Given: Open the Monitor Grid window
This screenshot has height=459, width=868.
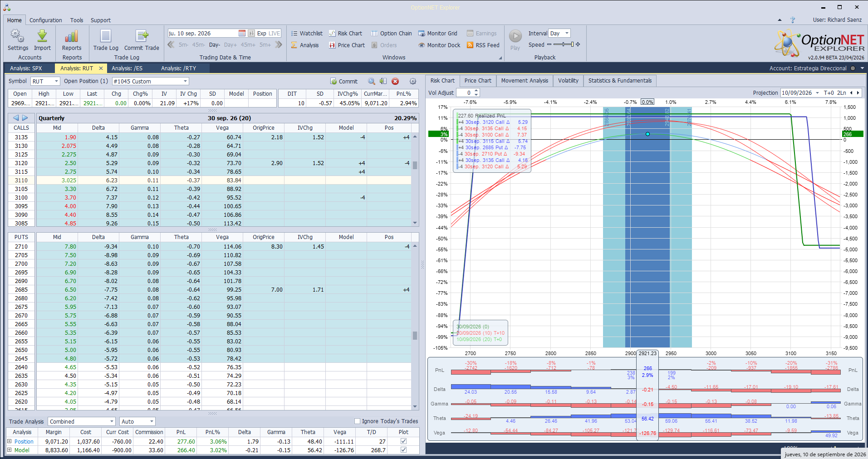Looking at the screenshot, I should coord(437,33).
